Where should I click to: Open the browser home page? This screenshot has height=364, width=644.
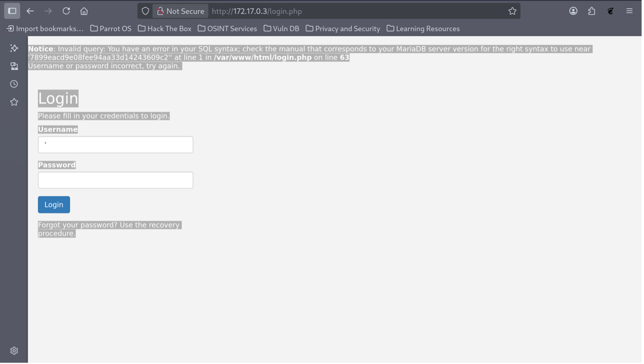click(84, 11)
